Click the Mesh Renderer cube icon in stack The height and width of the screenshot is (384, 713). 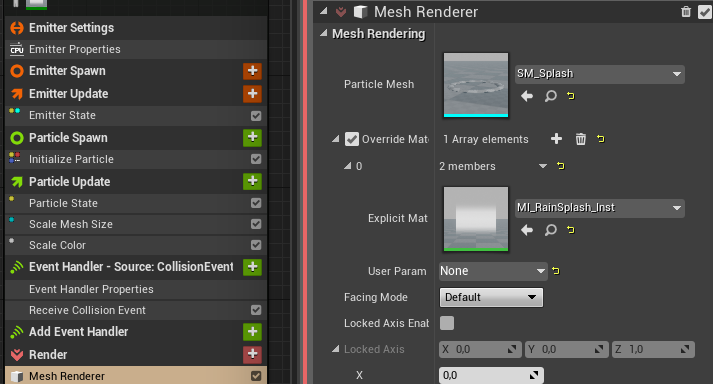pos(17,376)
